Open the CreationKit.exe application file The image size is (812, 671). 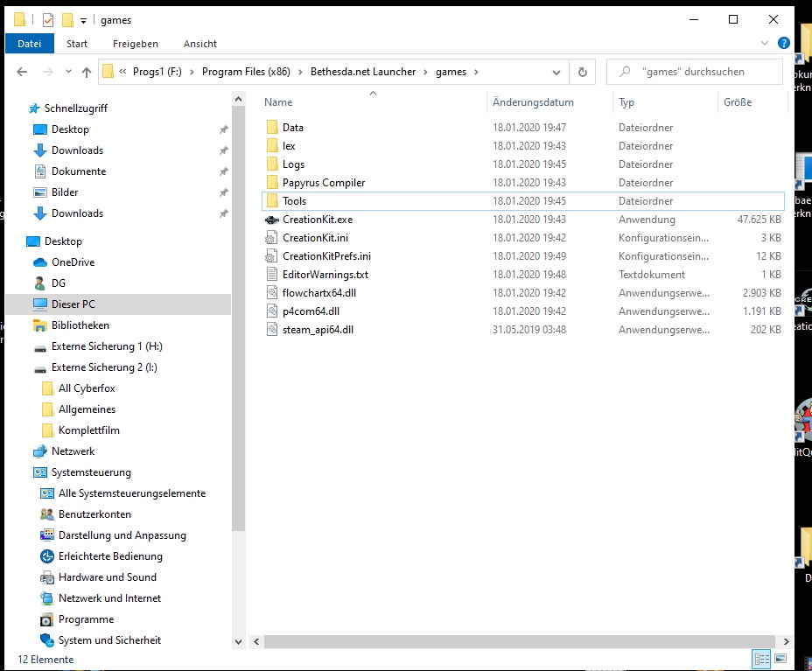pyautogui.click(x=317, y=220)
